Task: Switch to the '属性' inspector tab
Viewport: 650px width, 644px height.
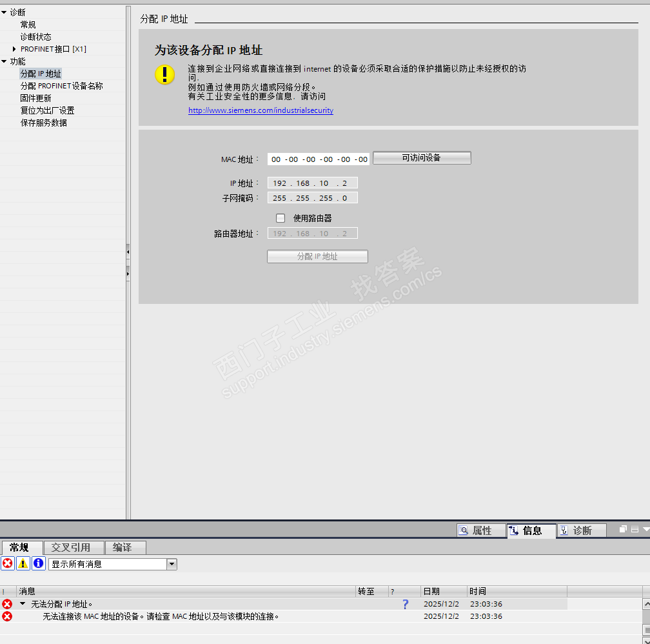Action: 481,530
